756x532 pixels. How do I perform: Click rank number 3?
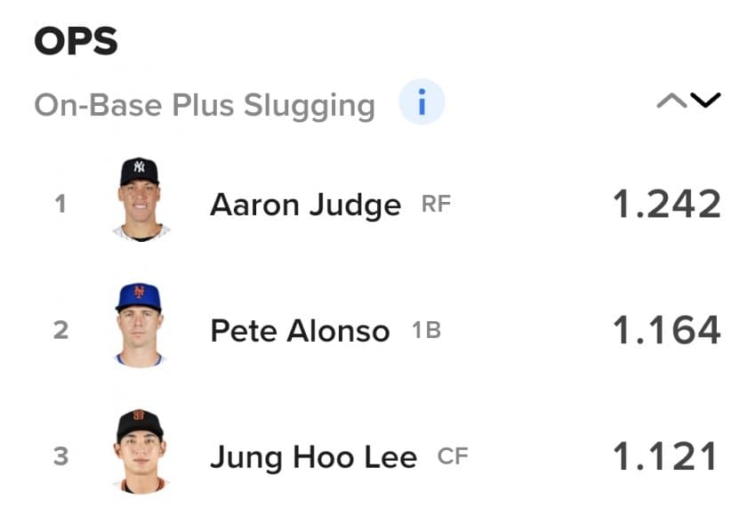pos(60,457)
